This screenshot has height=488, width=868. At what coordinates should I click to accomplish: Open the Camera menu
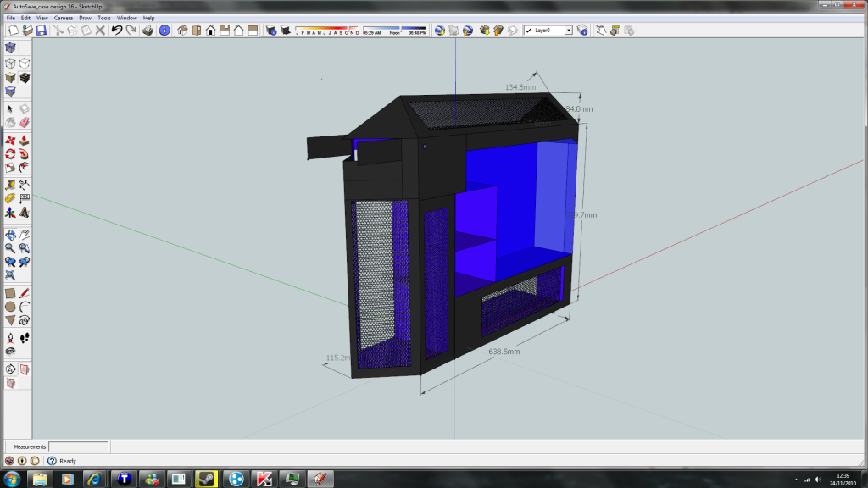tap(63, 18)
